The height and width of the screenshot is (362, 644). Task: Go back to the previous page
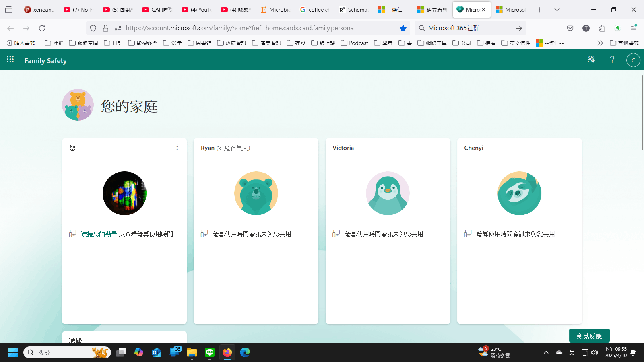coord(11,28)
